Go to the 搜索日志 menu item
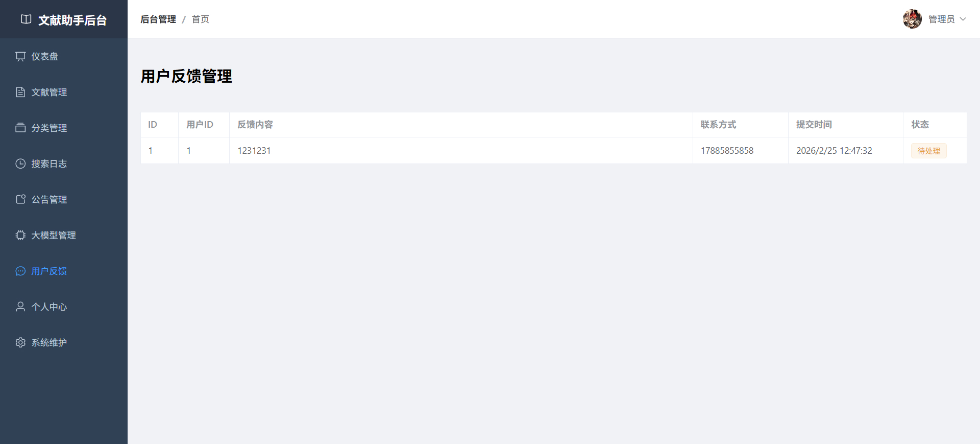This screenshot has height=444, width=980. (x=49, y=163)
